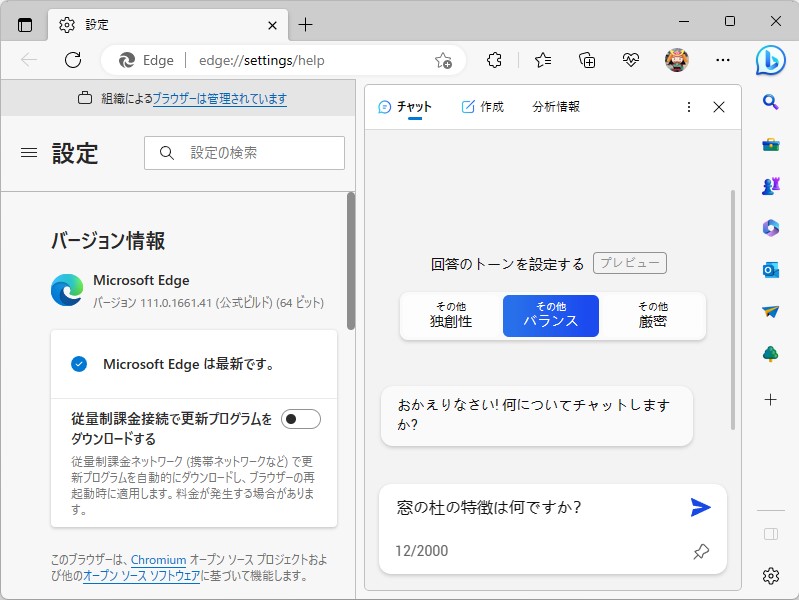Send the chat message arrow
The width and height of the screenshot is (799, 600).
pos(700,507)
